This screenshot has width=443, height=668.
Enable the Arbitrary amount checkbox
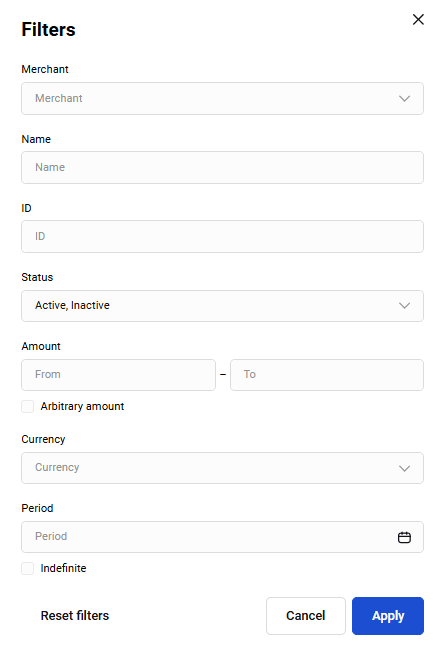[28, 406]
